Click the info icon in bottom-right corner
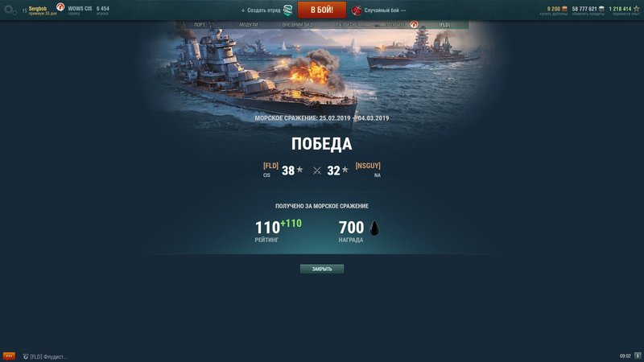Image resolution: width=644 pixels, height=362 pixels. (x=638, y=356)
